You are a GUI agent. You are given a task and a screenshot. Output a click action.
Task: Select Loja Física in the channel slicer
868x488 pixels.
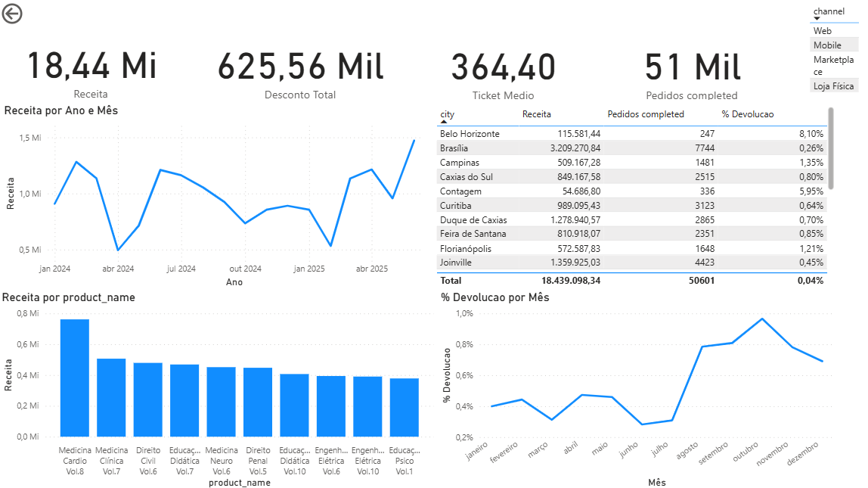click(x=833, y=86)
